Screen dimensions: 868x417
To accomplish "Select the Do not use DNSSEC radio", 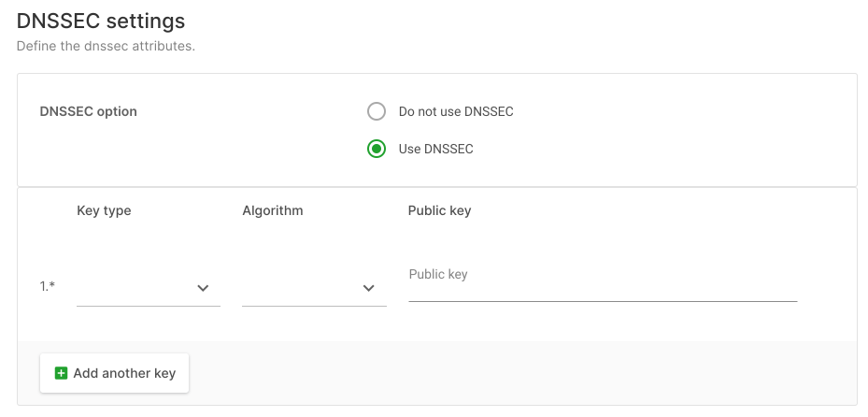I will [377, 111].
